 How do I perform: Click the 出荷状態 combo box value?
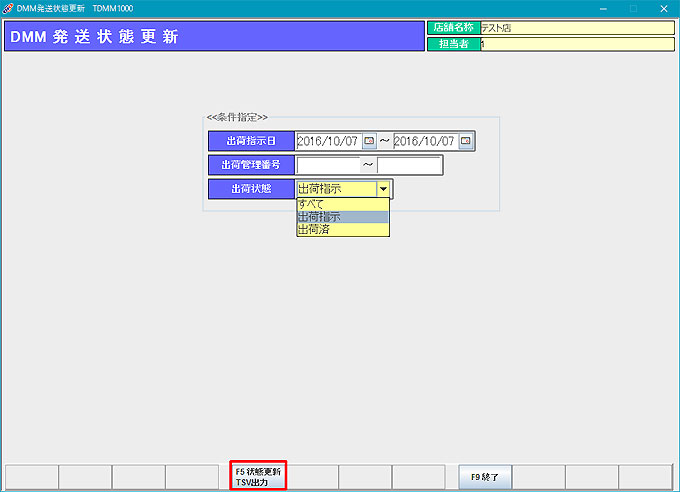point(337,189)
